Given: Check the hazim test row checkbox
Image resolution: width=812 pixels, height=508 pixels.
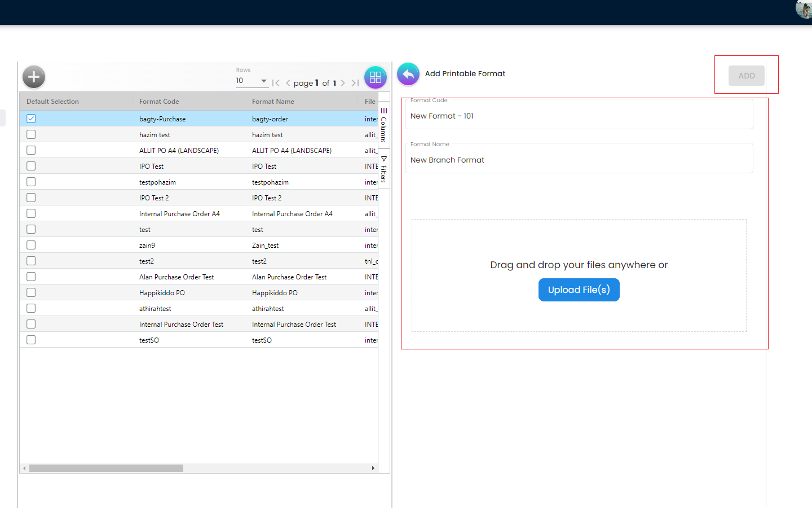Looking at the screenshot, I should [x=31, y=134].
